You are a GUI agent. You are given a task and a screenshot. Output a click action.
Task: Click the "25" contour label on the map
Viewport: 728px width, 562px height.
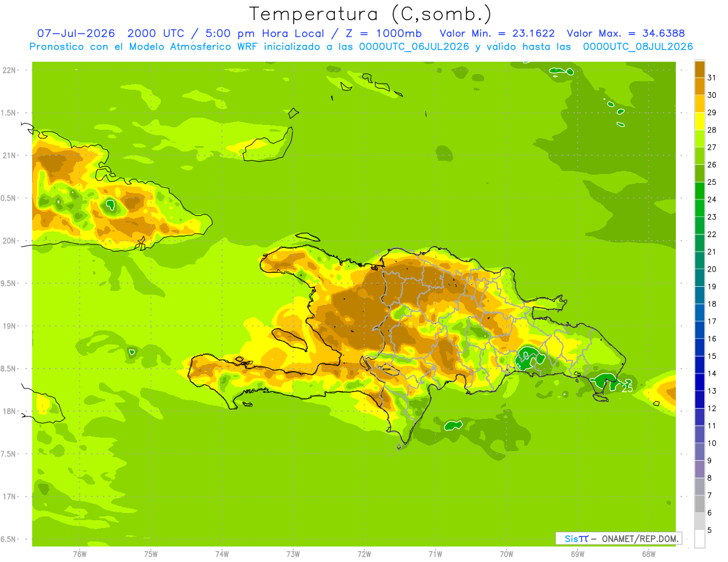(627, 388)
